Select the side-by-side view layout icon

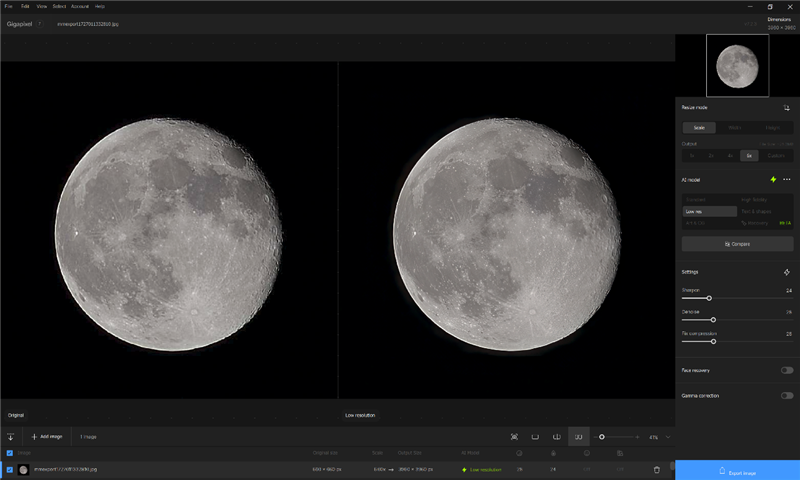579,437
